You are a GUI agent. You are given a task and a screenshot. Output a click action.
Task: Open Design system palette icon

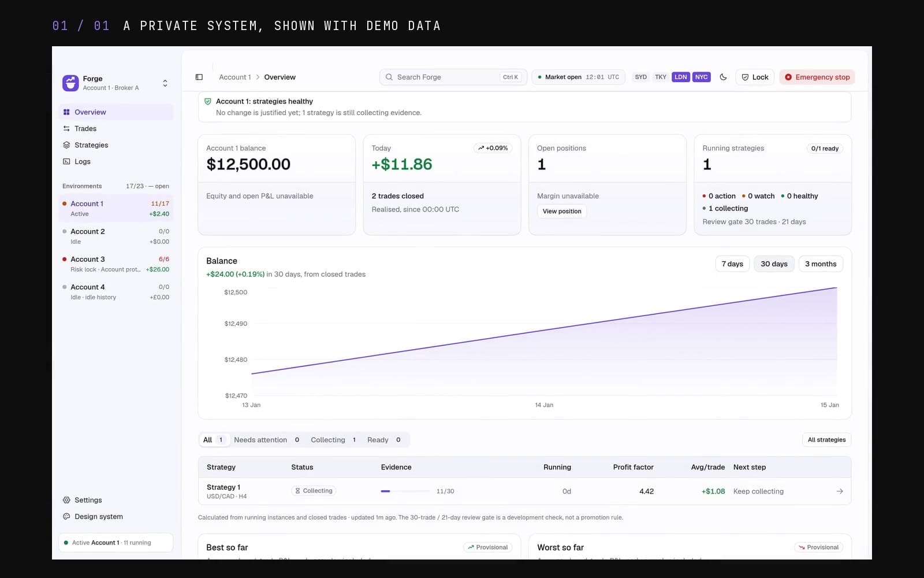point(66,517)
